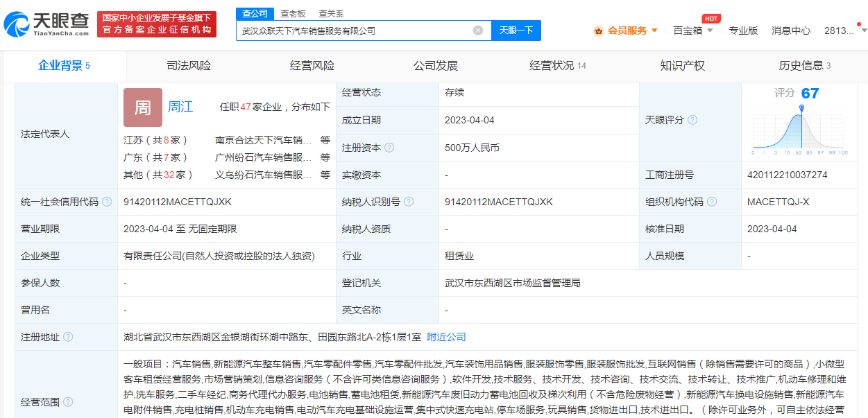868x418 pixels.
Task: Click the help icon beside 统一社会信用代码
Action: pyautogui.click(x=107, y=202)
